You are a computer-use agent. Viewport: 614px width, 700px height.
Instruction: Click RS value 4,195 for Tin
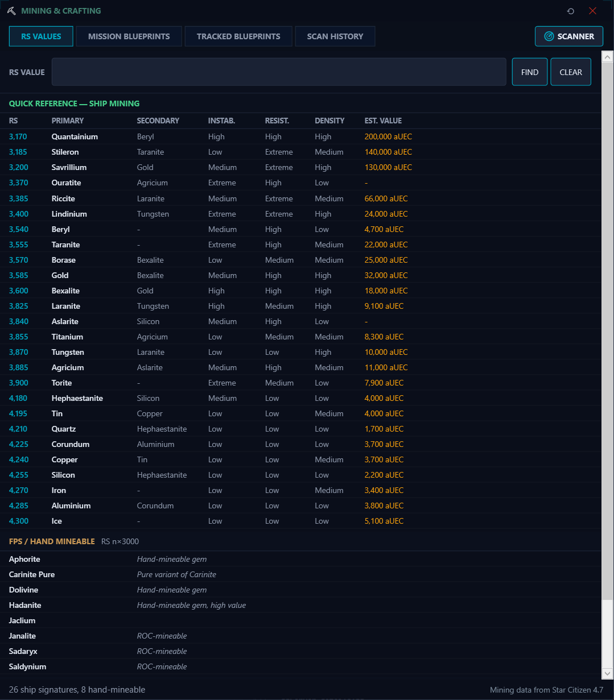[19, 413]
